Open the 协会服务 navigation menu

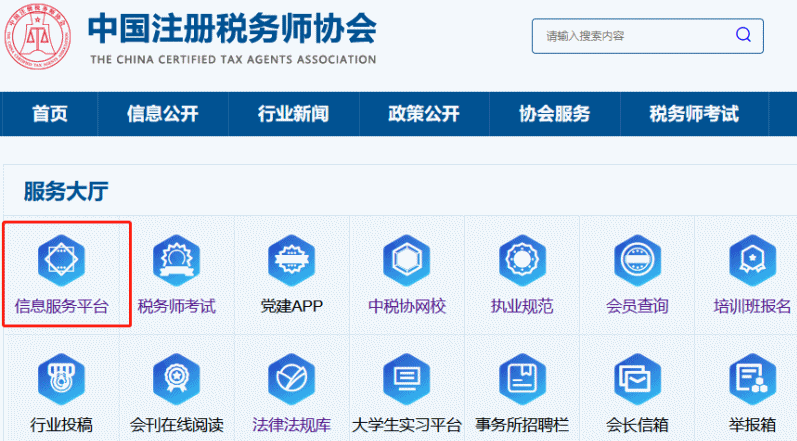(555, 114)
